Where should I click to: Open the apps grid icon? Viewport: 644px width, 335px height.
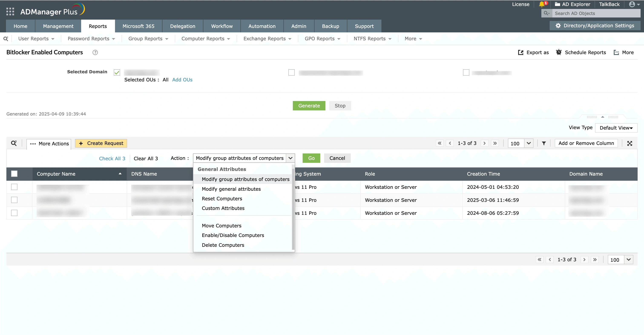point(10,12)
